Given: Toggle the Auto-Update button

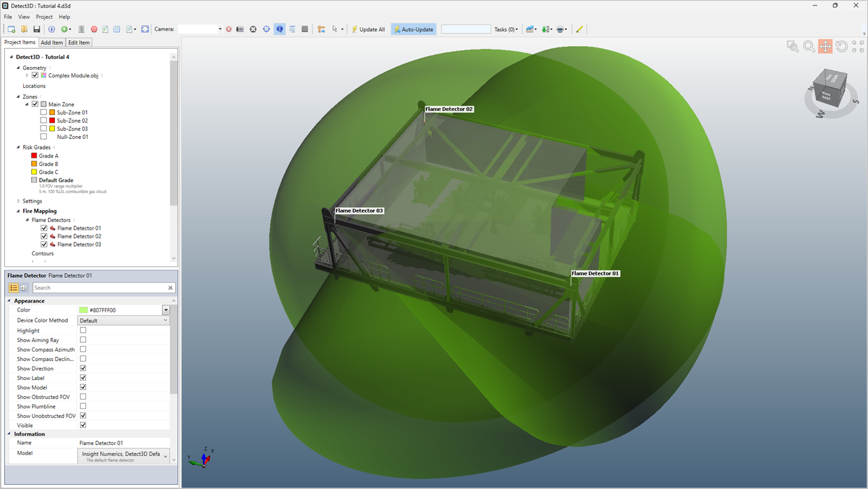Looking at the screenshot, I should [414, 29].
